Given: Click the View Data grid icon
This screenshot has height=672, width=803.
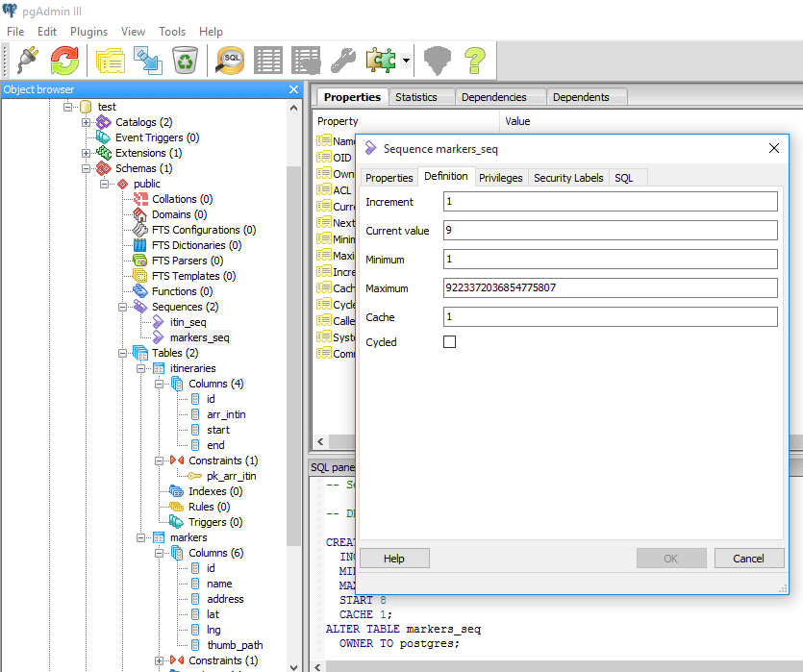Looking at the screenshot, I should pos(268,60).
